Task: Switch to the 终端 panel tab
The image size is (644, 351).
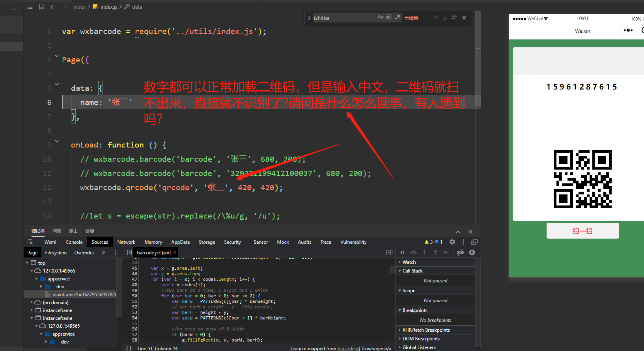Action: point(90,231)
